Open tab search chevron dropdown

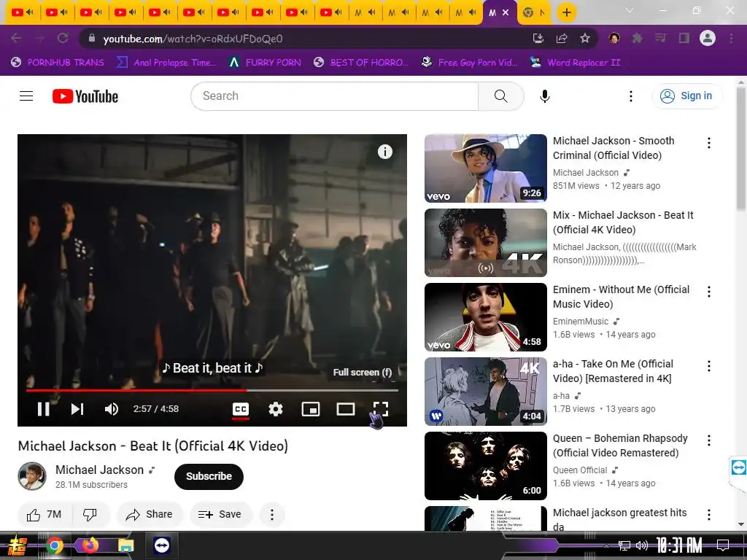(x=630, y=10)
